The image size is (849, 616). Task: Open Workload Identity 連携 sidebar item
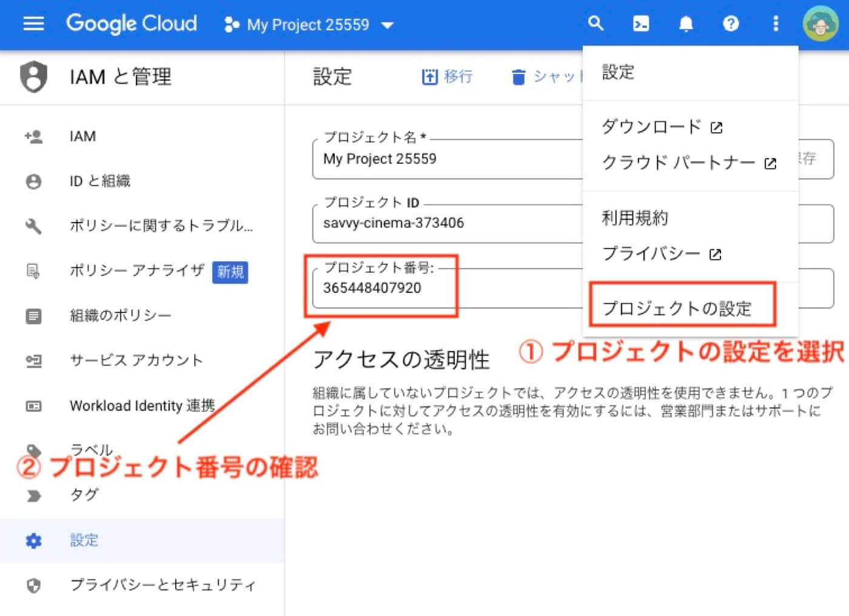143,405
